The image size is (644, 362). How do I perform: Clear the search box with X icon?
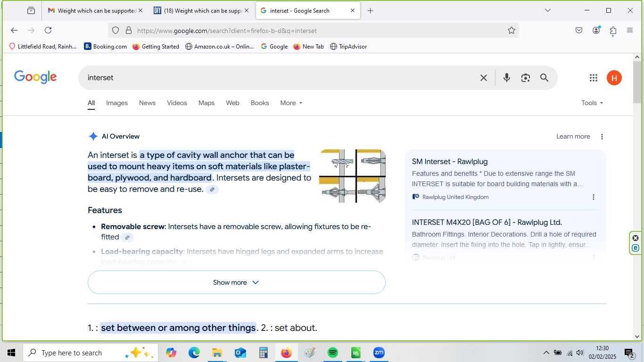[x=483, y=78]
